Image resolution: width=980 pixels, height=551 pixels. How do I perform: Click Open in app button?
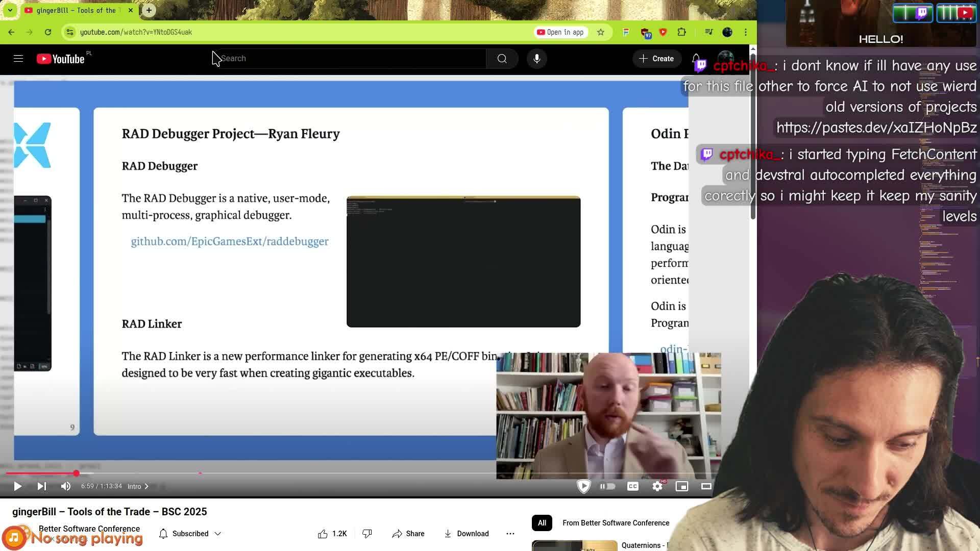click(x=560, y=32)
